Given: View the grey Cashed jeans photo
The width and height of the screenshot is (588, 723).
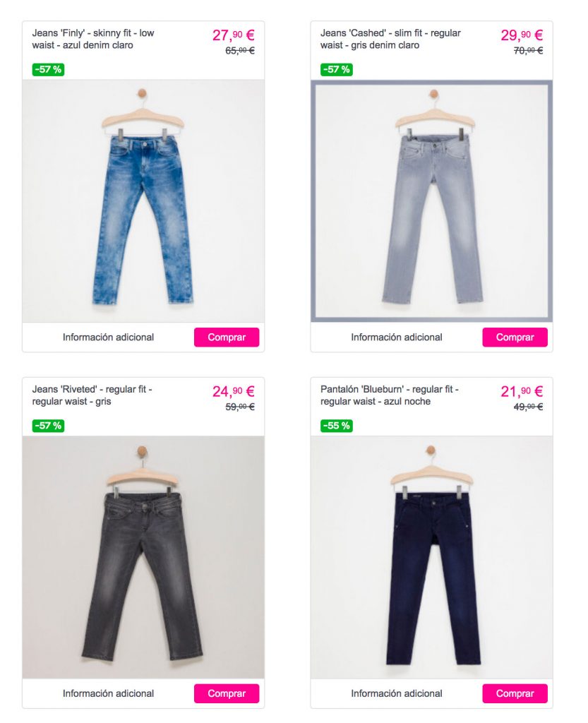Looking at the screenshot, I should pyautogui.click(x=432, y=201).
